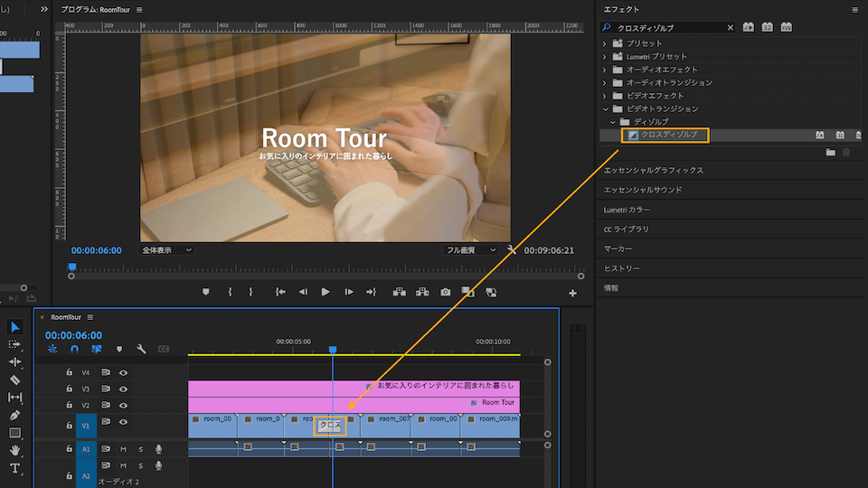The width and height of the screenshot is (868, 488).
Task: Open timeline display settings wrench
Action: point(141,349)
